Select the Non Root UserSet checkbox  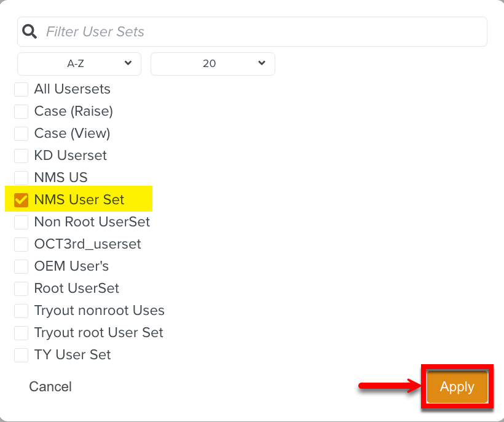pyautogui.click(x=22, y=222)
